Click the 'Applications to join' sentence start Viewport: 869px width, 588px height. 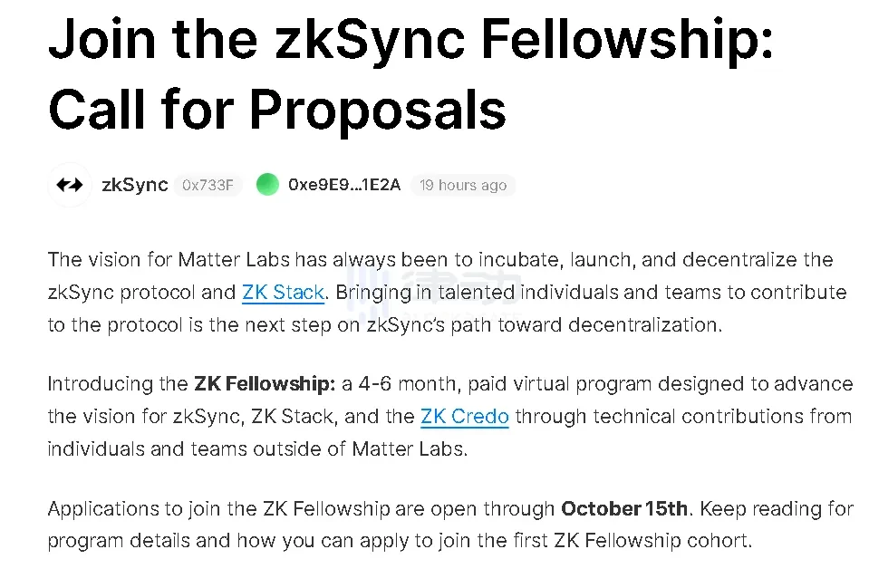click(x=136, y=508)
